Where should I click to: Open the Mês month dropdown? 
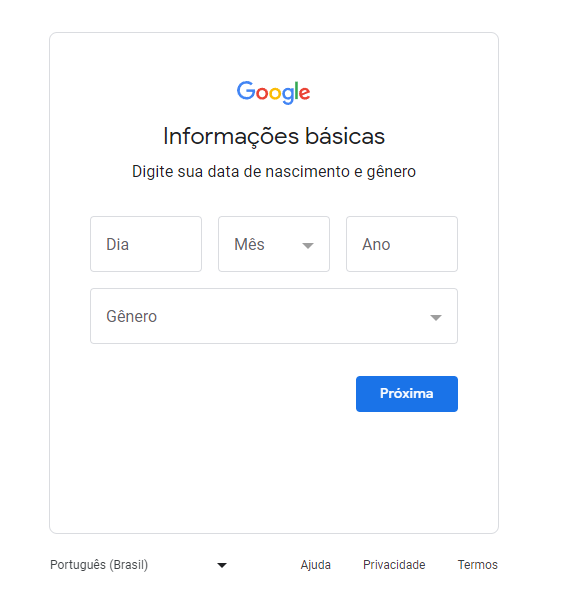[x=274, y=244]
